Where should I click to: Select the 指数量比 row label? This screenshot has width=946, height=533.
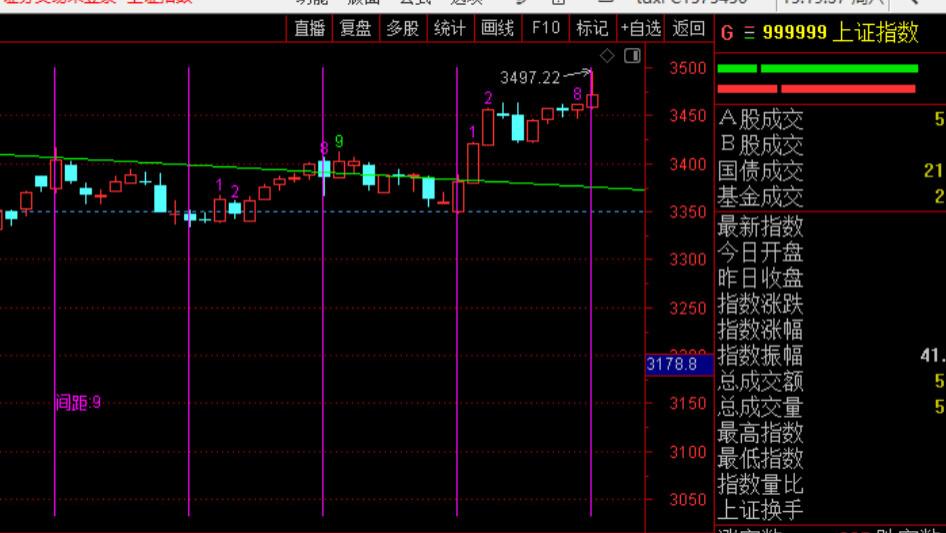761,485
